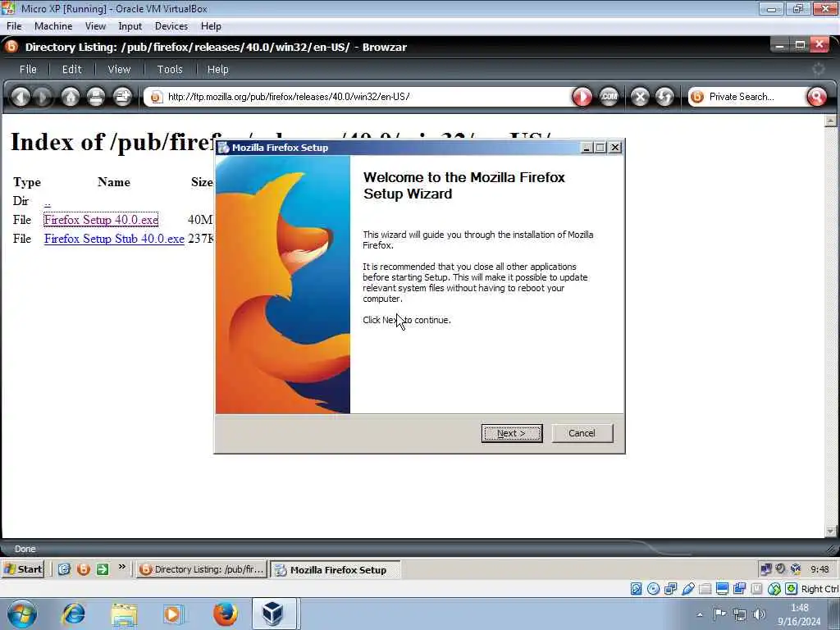The width and height of the screenshot is (840, 630).
Task: Show hidden Windows tray icons arrow
Action: point(700,614)
